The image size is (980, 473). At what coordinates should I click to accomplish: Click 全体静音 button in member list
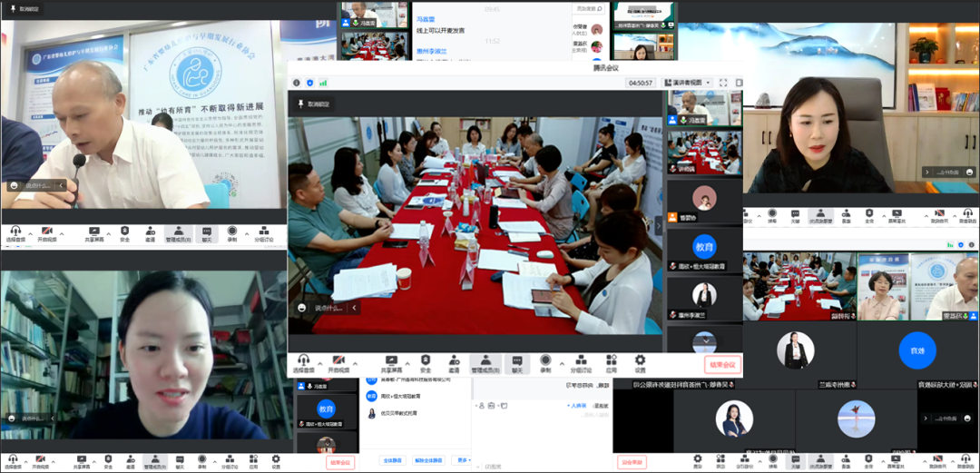coord(393,460)
